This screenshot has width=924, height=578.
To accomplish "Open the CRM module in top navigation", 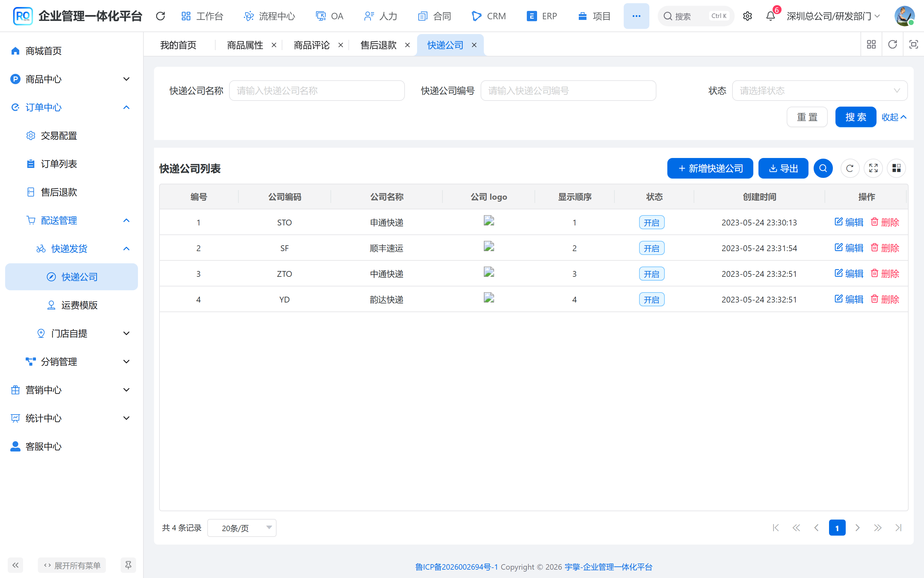I will point(489,16).
